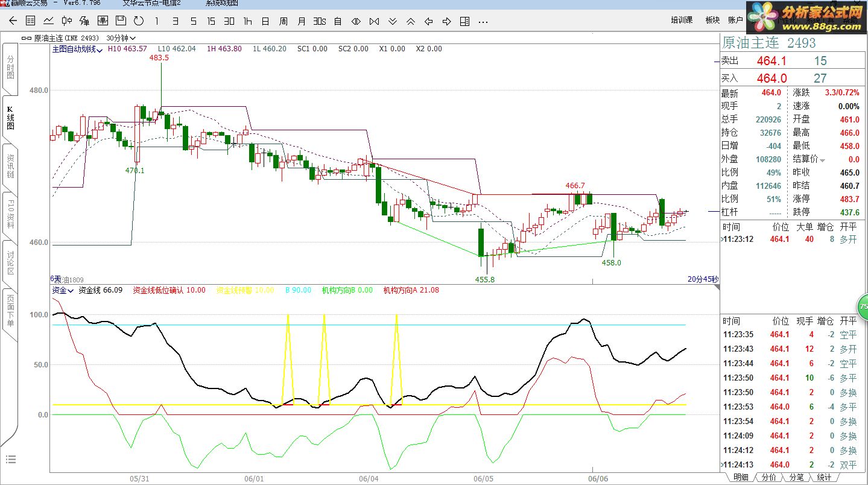868x485 pixels.
Task: Select the 15-minute period button
Action: pos(211,21)
